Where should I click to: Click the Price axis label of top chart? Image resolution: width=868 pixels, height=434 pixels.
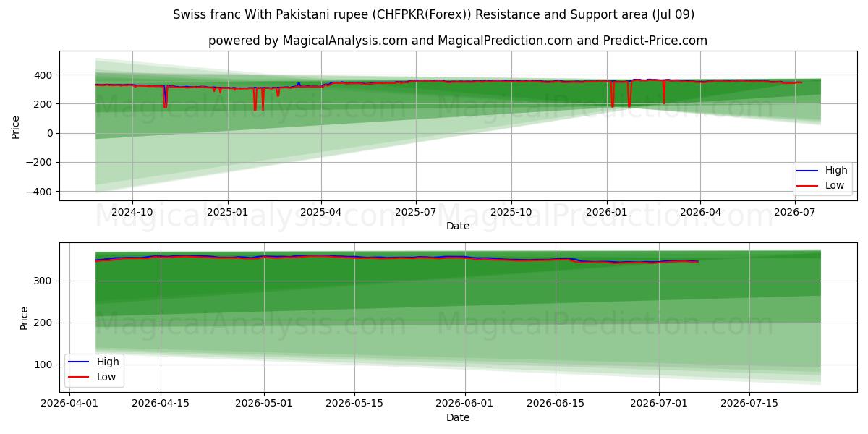(x=16, y=127)
